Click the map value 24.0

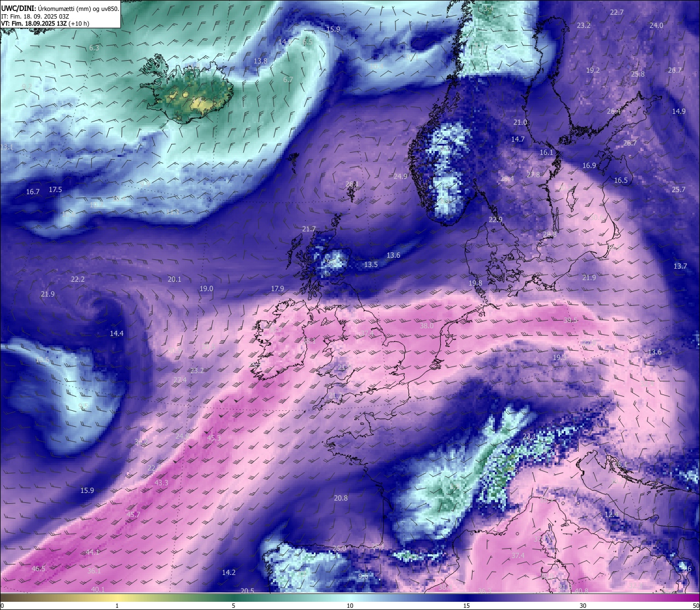(x=656, y=25)
